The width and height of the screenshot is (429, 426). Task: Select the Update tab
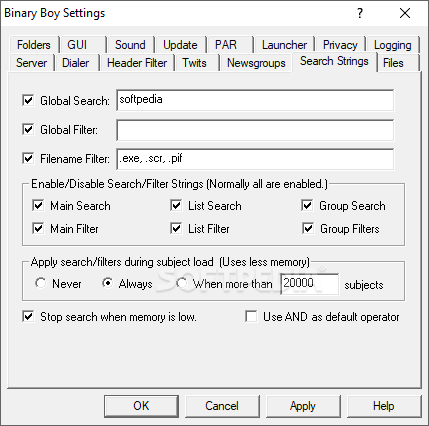[x=180, y=45]
